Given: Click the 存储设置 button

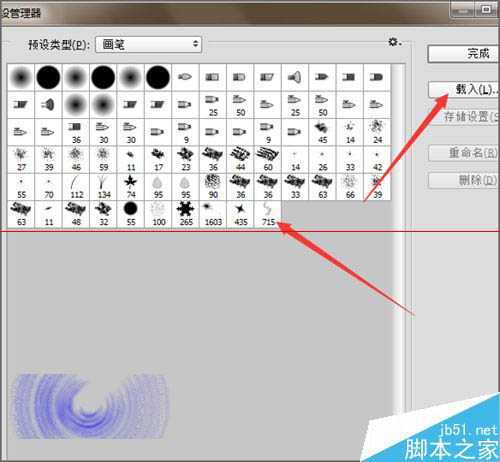Looking at the screenshot, I should pos(464,117).
